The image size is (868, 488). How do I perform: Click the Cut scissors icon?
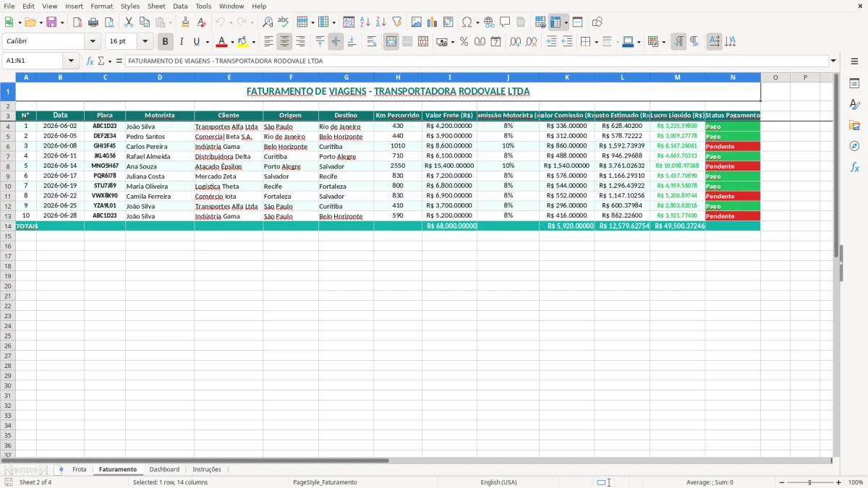click(x=128, y=22)
